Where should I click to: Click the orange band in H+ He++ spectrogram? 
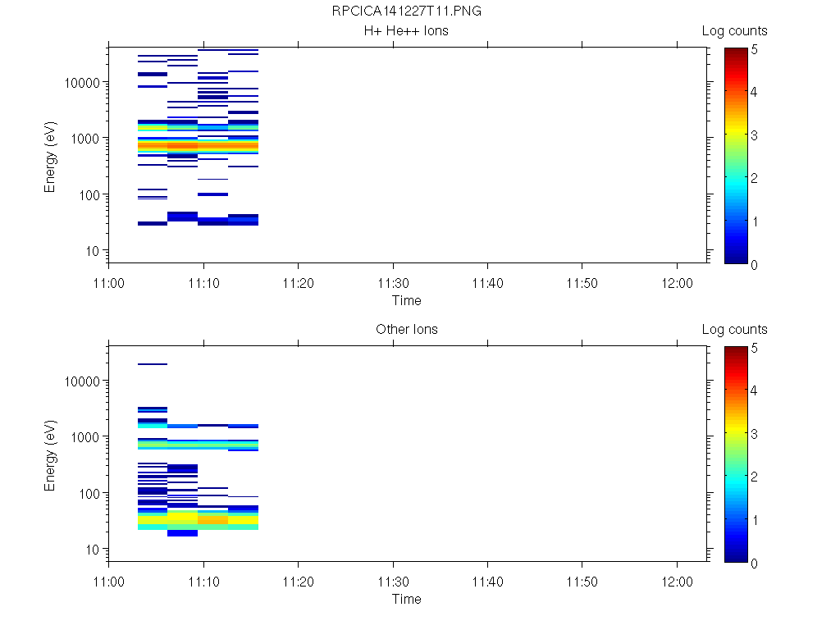[x=199, y=145]
